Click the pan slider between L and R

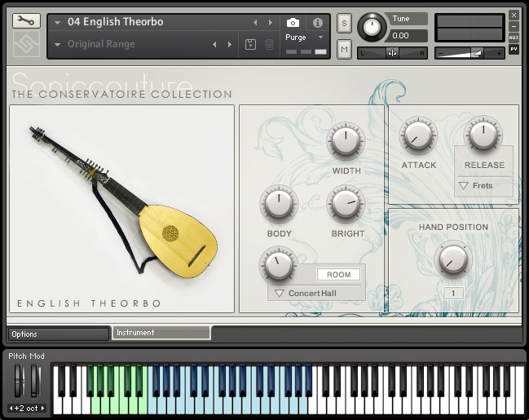coord(392,53)
